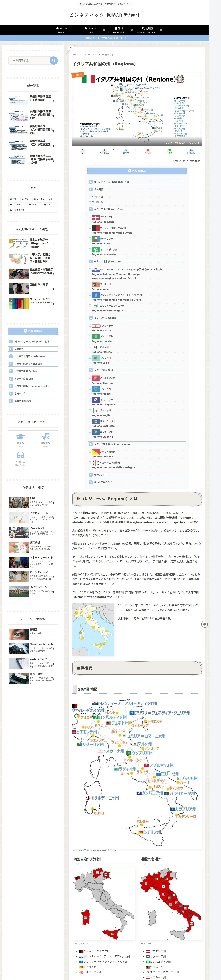Click the round scroll-to-top button
Viewport: 221px width, 980px height.
coord(204,624)
